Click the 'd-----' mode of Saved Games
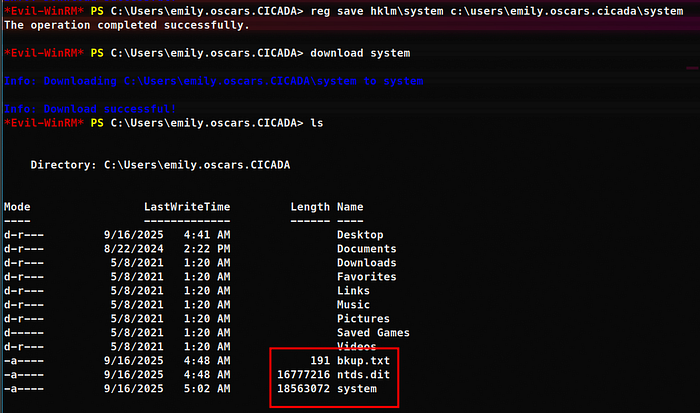This screenshot has width=700, height=413. click(24, 333)
